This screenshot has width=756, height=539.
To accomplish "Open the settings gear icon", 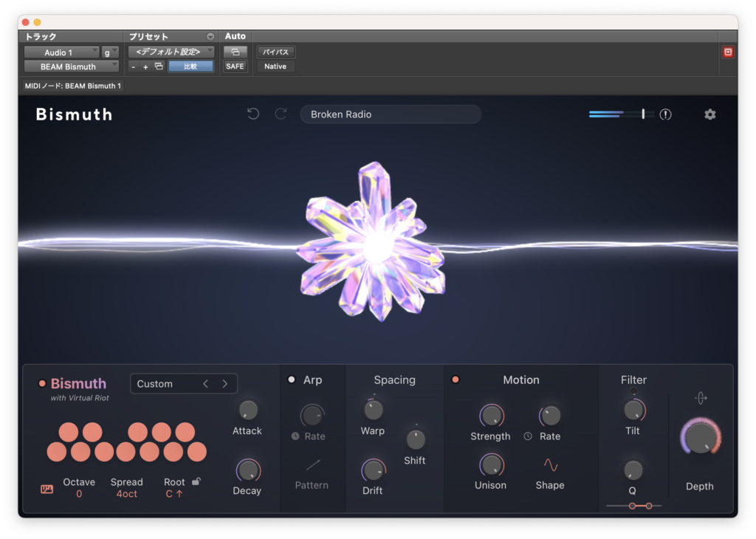I will (x=709, y=114).
